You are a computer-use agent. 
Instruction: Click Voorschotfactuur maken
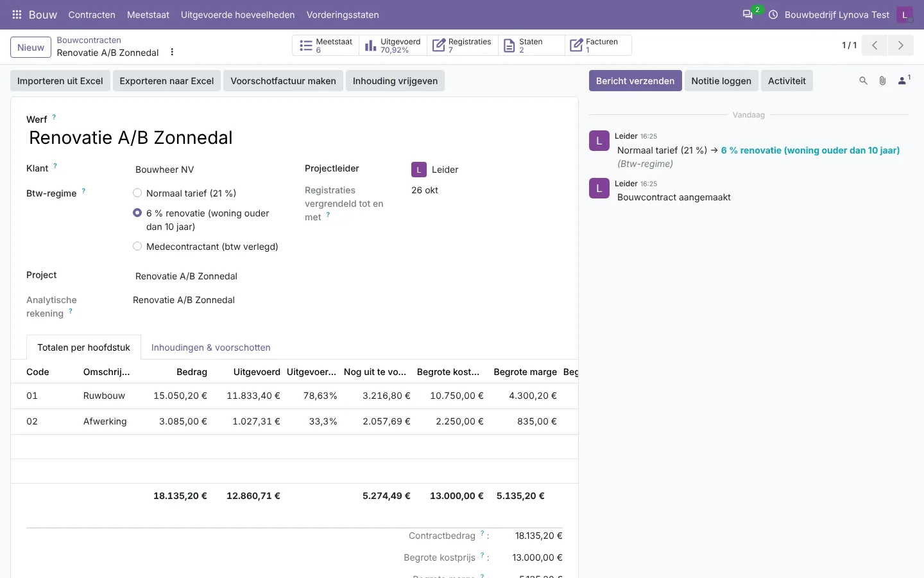283,81
